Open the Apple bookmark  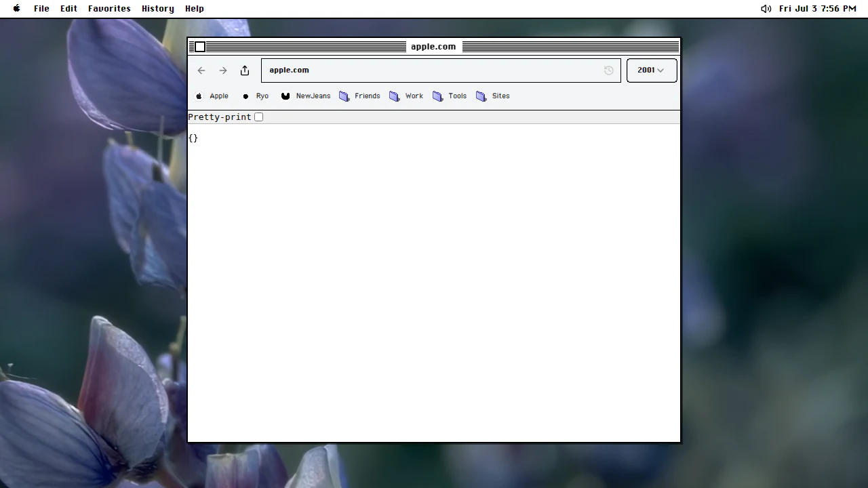(x=212, y=96)
